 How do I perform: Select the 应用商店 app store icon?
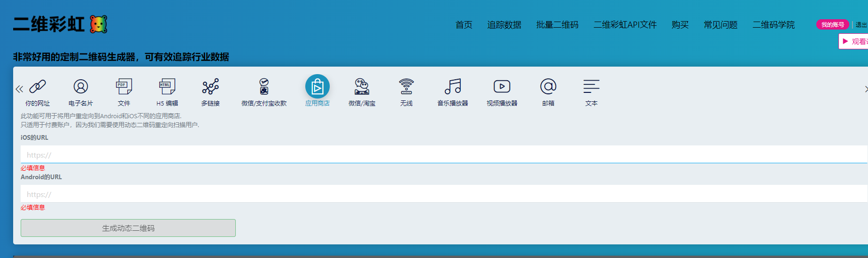pyautogui.click(x=318, y=86)
